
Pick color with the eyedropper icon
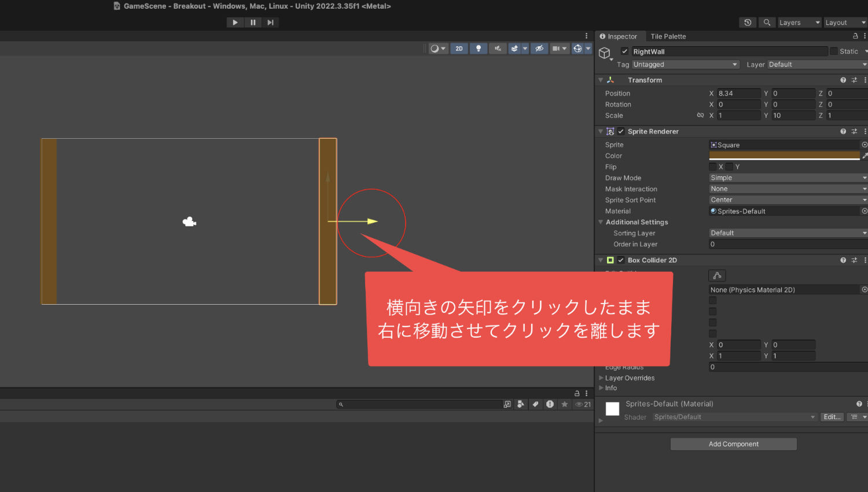[865, 156]
